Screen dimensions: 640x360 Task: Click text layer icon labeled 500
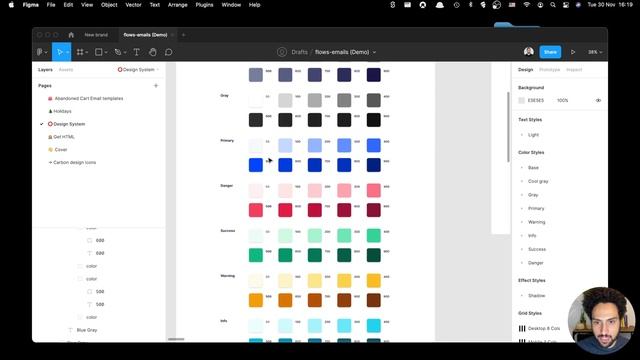click(x=89, y=304)
